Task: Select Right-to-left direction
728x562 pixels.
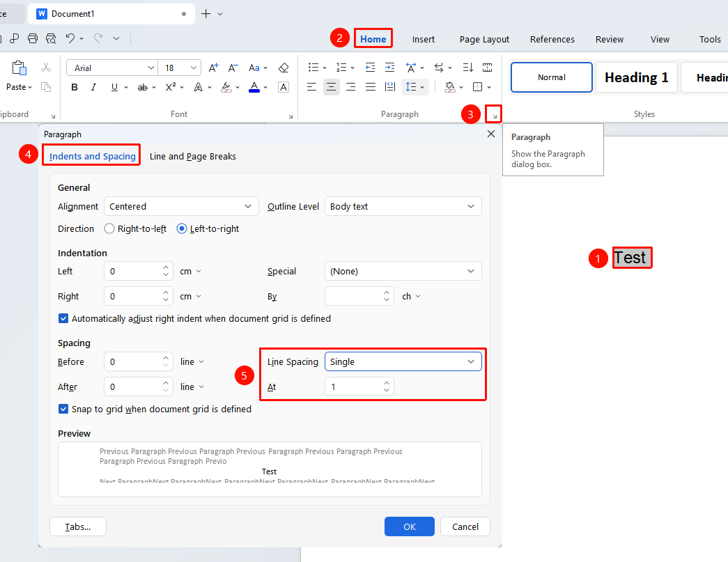Action: click(x=109, y=229)
